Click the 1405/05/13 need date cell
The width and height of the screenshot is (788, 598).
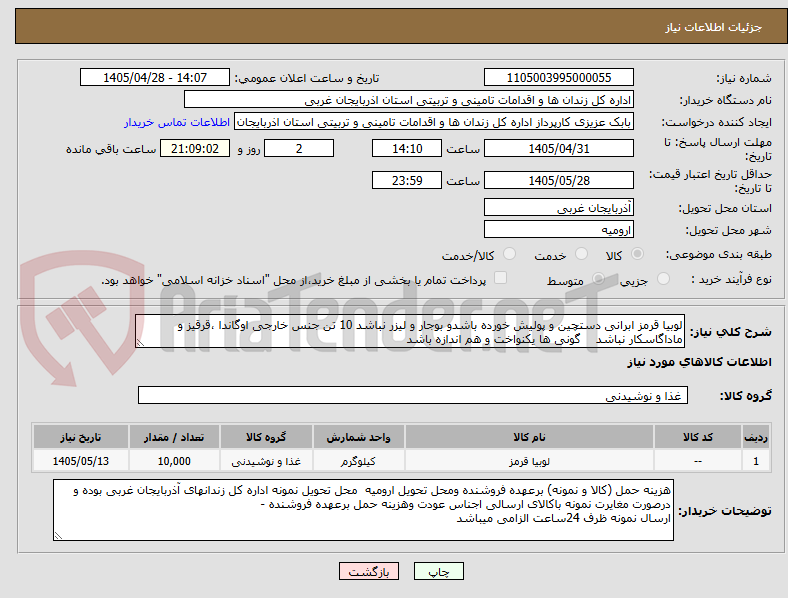coord(81,461)
